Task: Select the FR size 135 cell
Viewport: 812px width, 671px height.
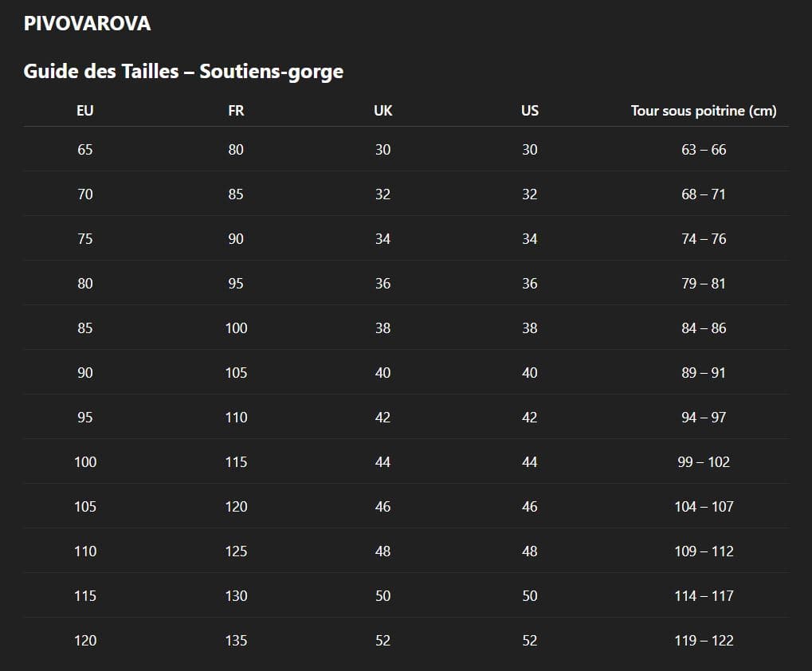Action: (236, 641)
